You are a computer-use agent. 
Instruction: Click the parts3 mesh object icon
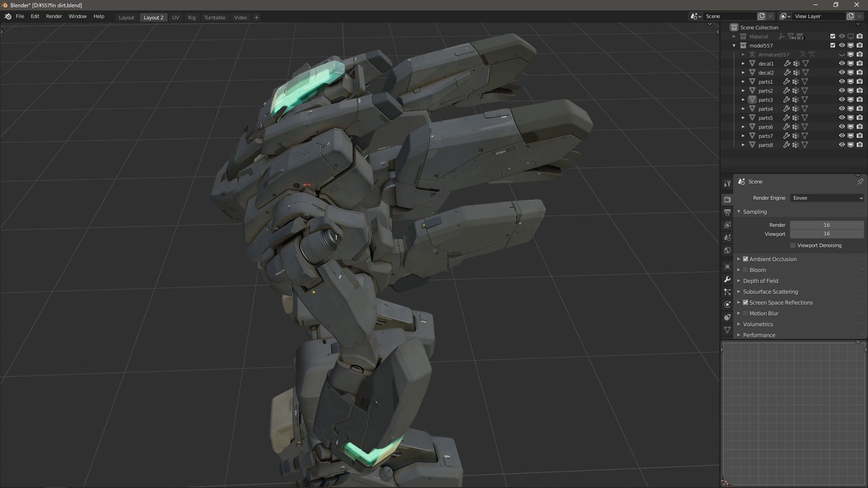[x=752, y=100]
